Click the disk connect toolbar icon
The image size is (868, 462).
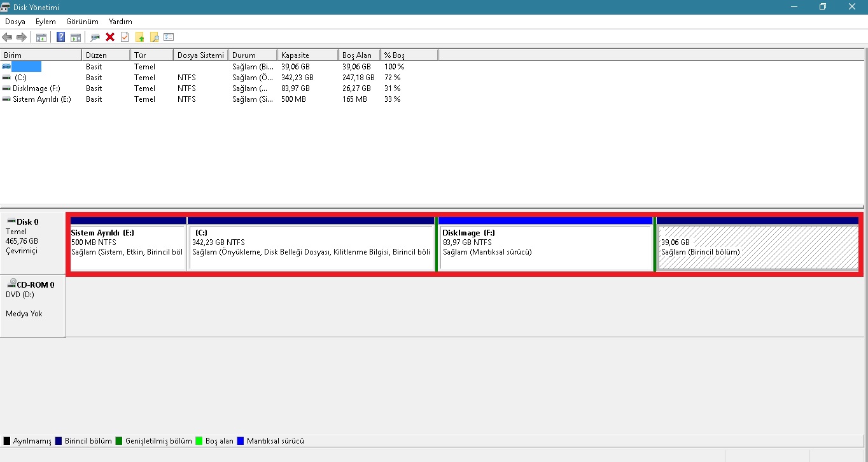[x=95, y=37]
